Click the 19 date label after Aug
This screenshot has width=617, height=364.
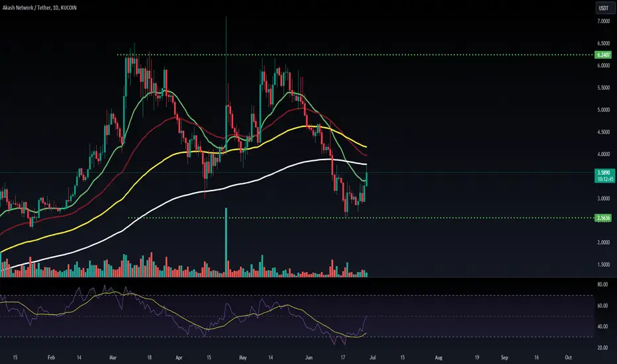[x=477, y=357]
